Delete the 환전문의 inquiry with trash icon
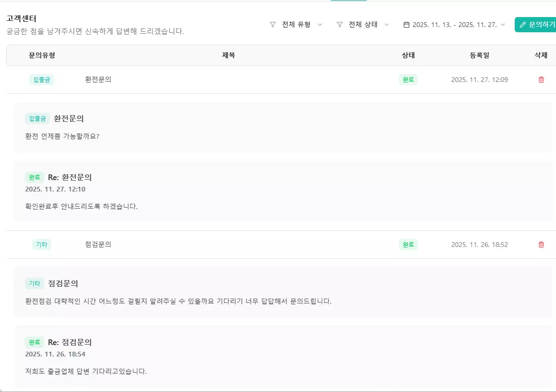 pos(541,80)
